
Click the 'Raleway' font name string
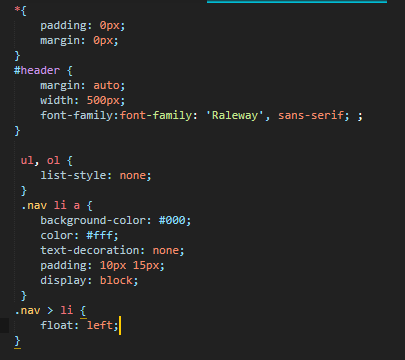coord(235,115)
